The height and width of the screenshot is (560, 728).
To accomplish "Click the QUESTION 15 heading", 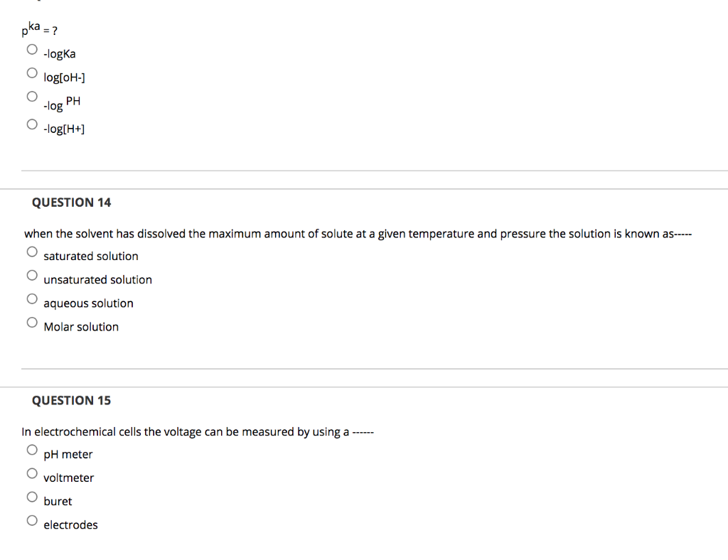I will pyautogui.click(x=71, y=400).
